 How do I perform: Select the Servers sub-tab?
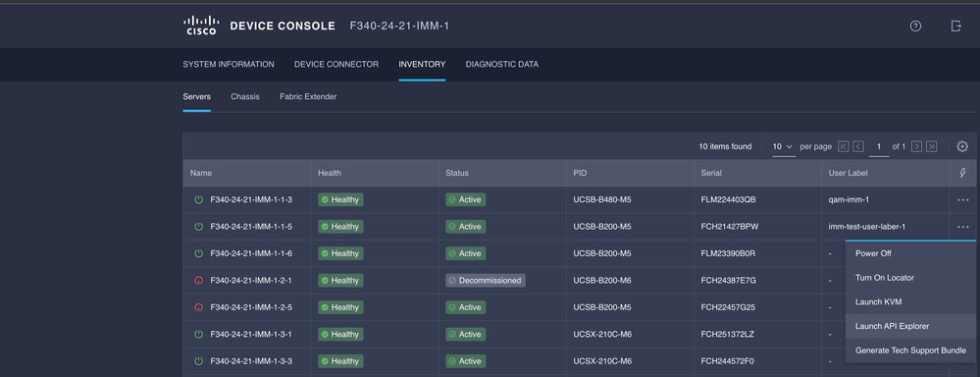pyautogui.click(x=197, y=97)
